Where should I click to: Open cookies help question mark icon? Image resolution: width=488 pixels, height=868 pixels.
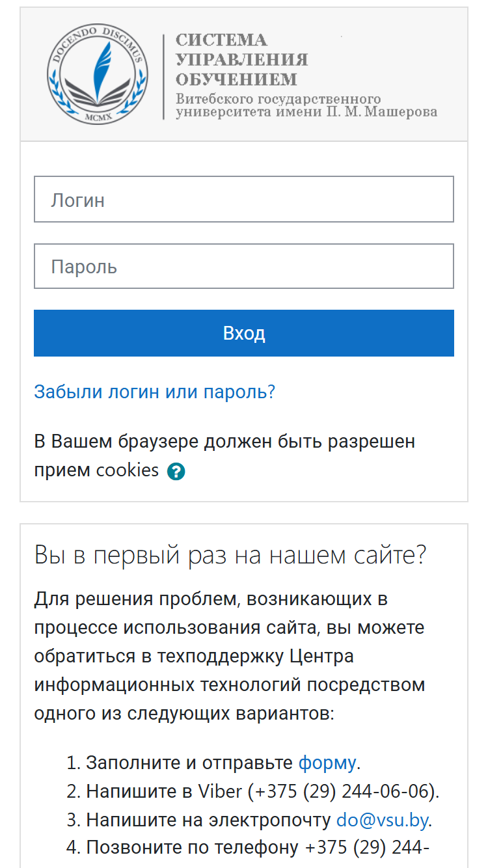point(176,472)
